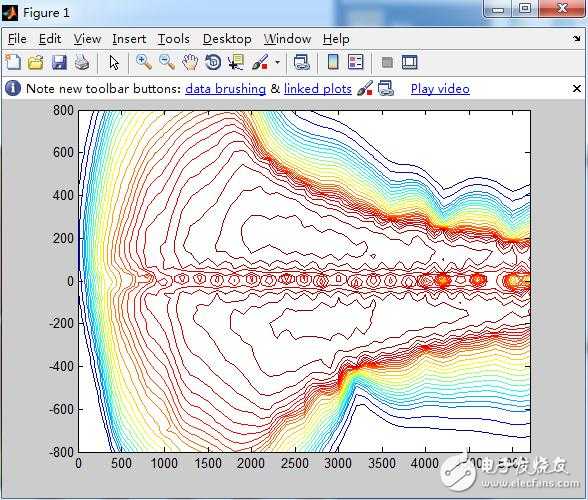Expand the menu bar dock arrow
Image resolution: width=588 pixels, height=500 pixels.
[577, 38]
